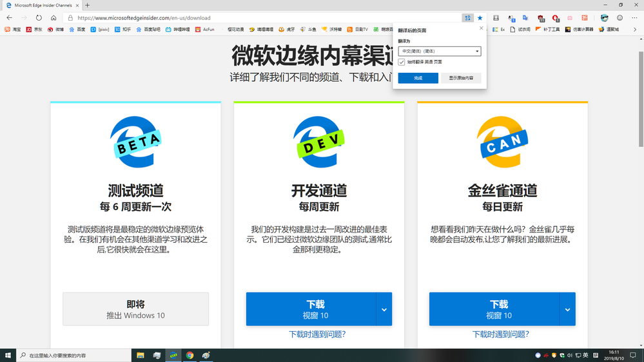Screen dimensions: 644x362
Task: Click the favorites star icon
Action: (x=480, y=18)
